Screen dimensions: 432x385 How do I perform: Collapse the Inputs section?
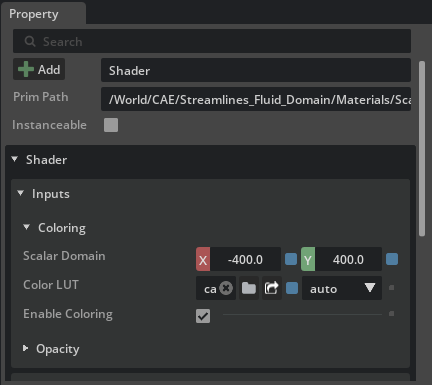21,193
